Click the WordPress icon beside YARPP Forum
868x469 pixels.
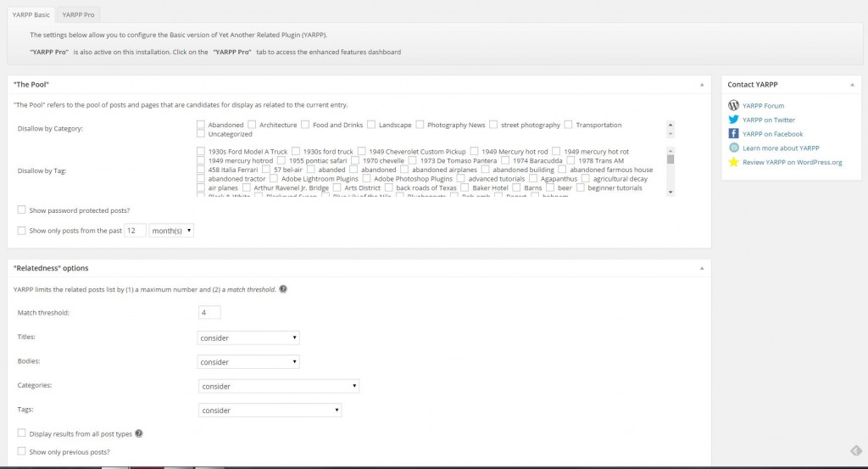[x=733, y=105]
